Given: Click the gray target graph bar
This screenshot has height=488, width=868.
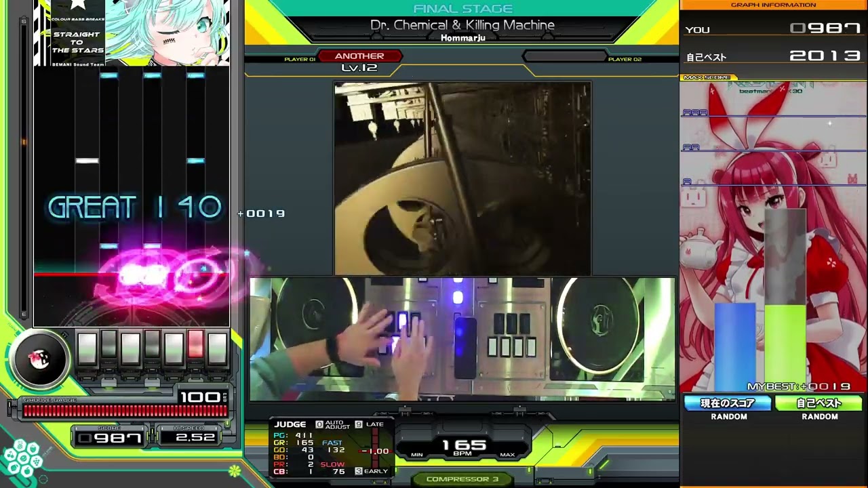Looking at the screenshot, I should pos(785,258).
